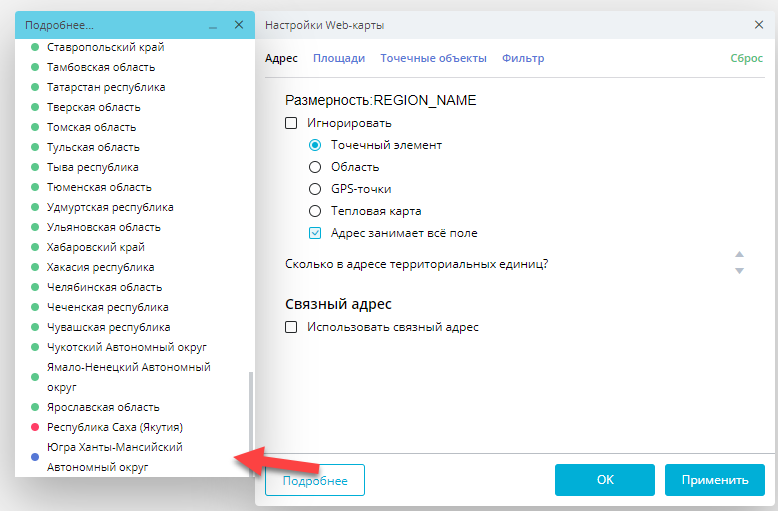Close the Подробнее legend panel
Image resolution: width=778 pixels, height=511 pixels.
coord(238,24)
